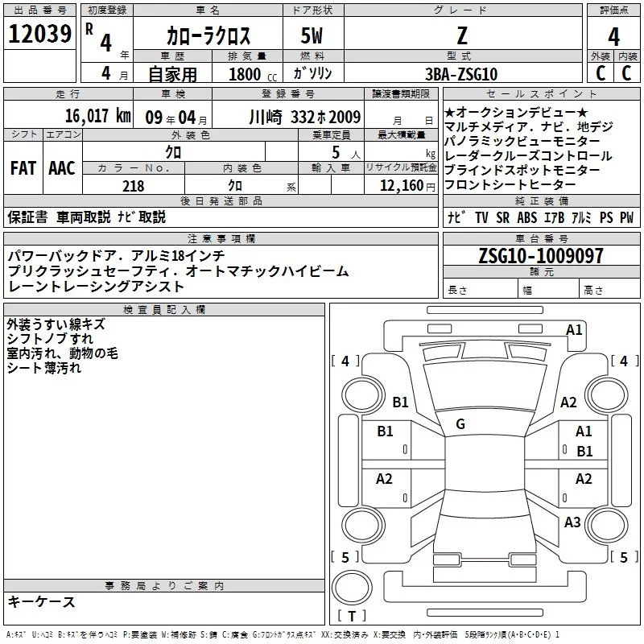Click エアB in the 純正装備 row
Image resolution: width=644 pixels, height=644 pixels.
click(554, 217)
